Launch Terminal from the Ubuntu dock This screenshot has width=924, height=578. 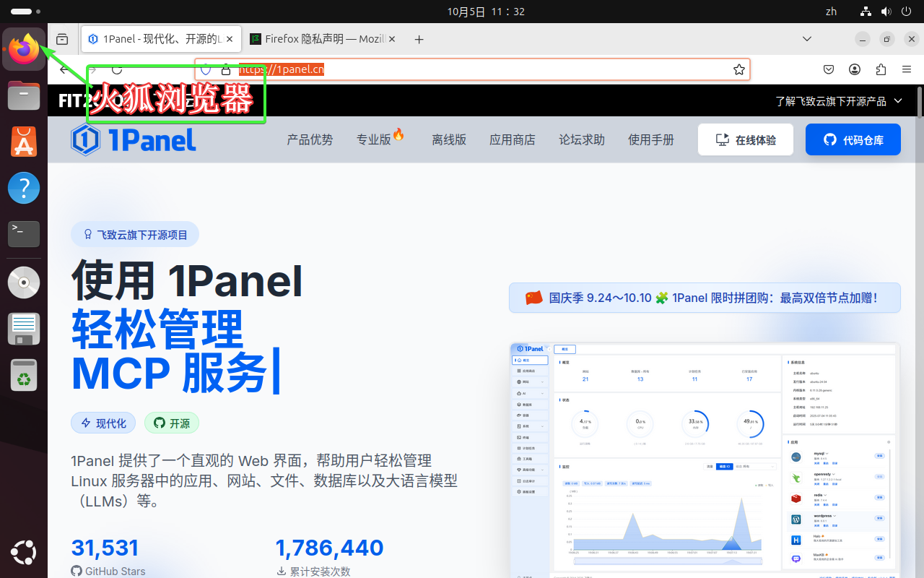click(x=24, y=233)
